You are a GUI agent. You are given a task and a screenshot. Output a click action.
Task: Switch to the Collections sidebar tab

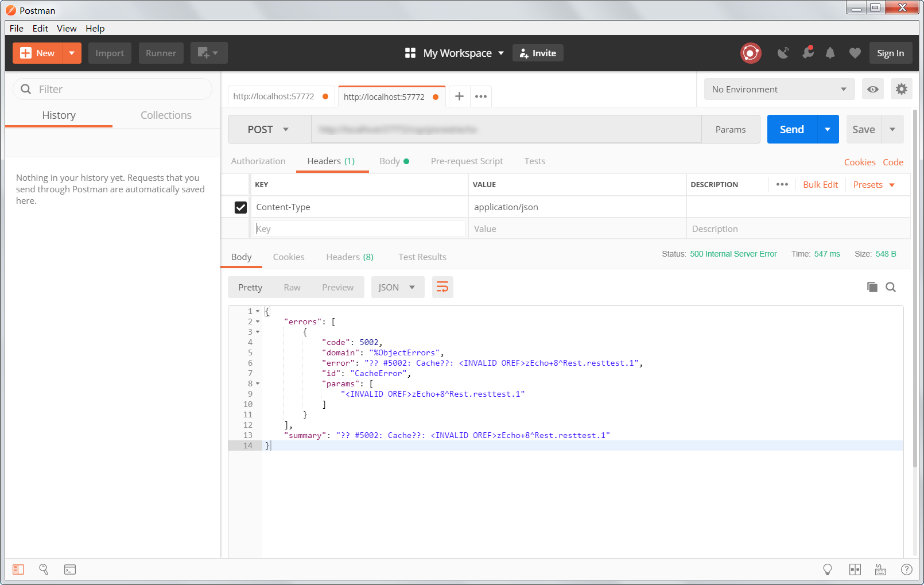pos(166,115)
